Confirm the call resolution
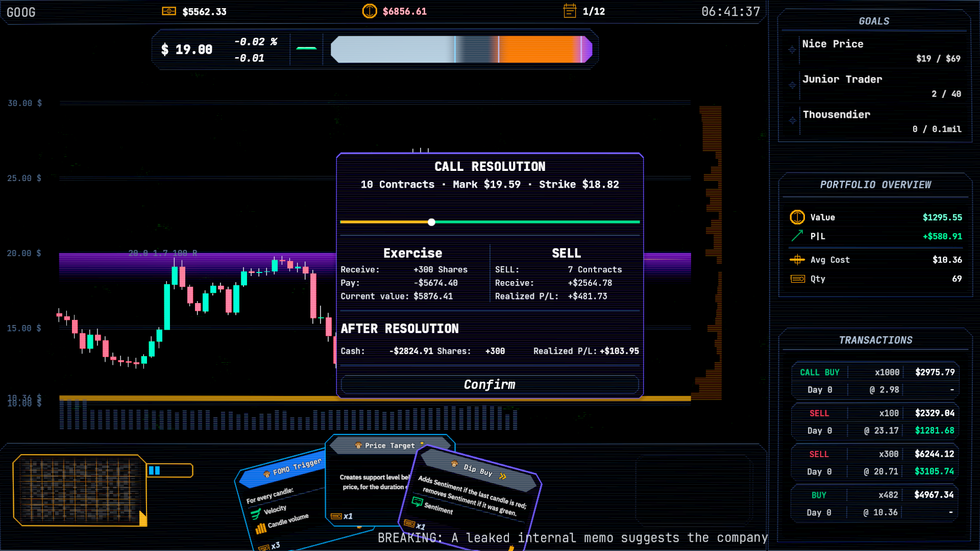980x551 pixels. (489, 385)
